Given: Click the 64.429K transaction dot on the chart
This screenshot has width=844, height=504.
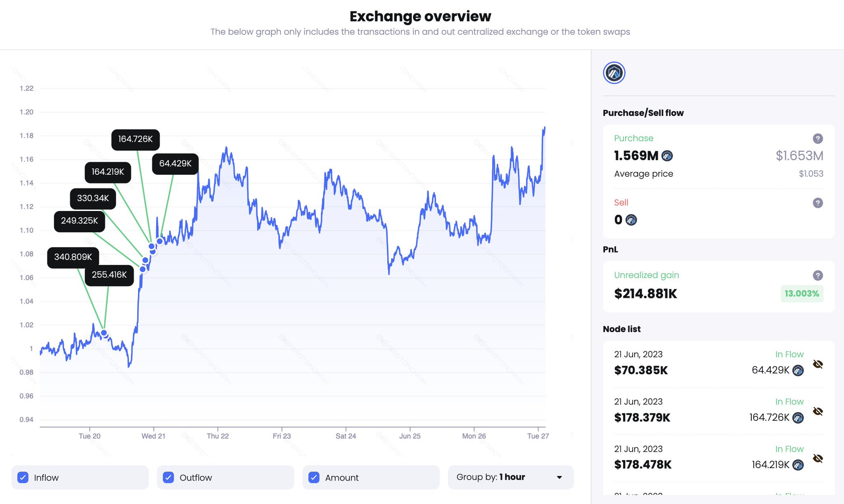Looking at the screenshot, I should coord(159,241).
